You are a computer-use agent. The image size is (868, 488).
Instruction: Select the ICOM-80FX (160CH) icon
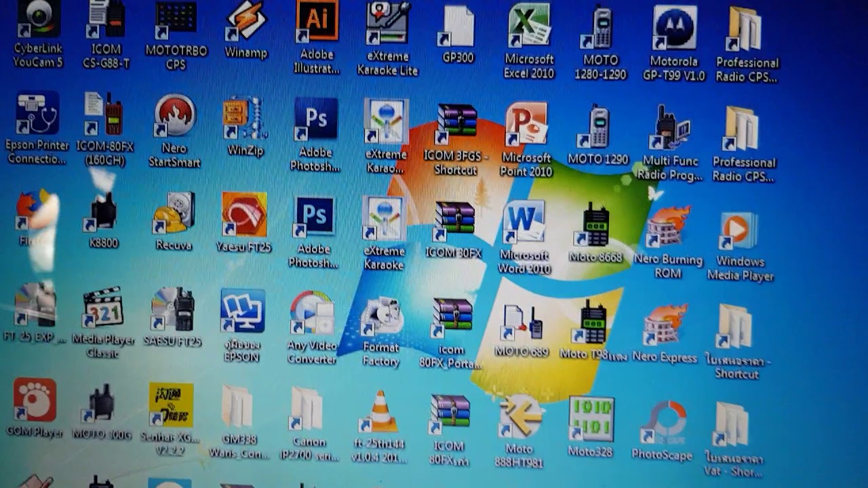click(104, 129)
